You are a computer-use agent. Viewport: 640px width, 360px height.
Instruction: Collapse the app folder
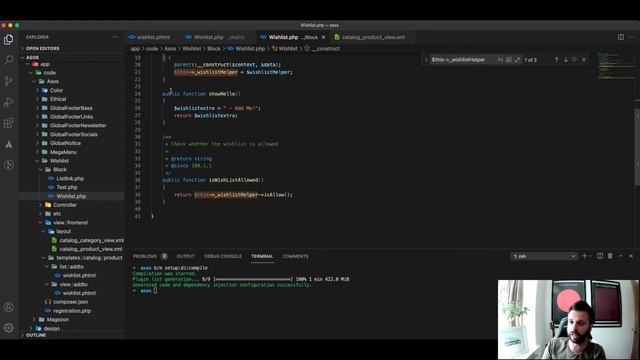click(45, 64)
